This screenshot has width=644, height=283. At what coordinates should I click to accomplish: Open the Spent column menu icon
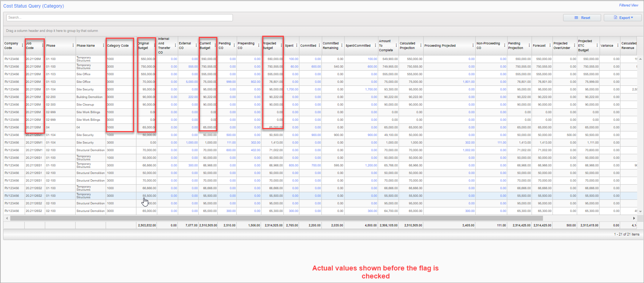(297, 46)
